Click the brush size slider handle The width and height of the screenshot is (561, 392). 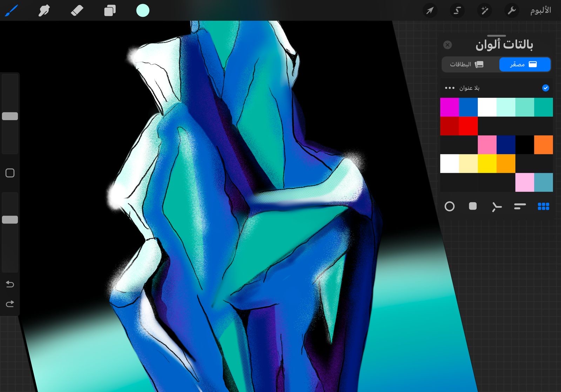click(10, 116)
